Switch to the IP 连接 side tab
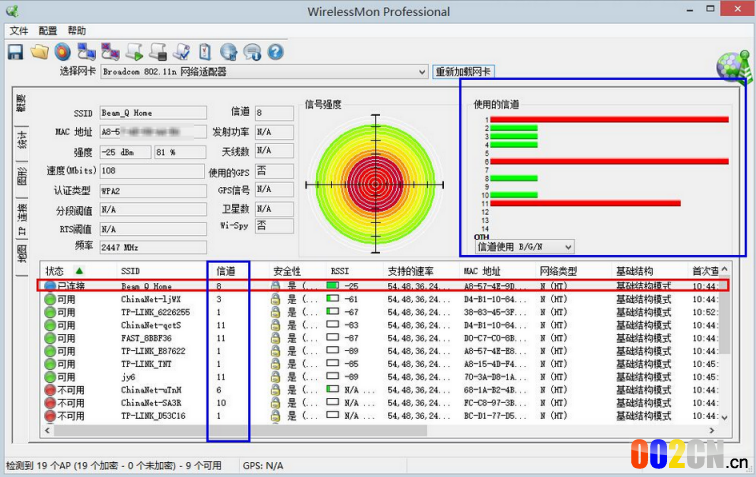756x477 pixels. point(21,218)
